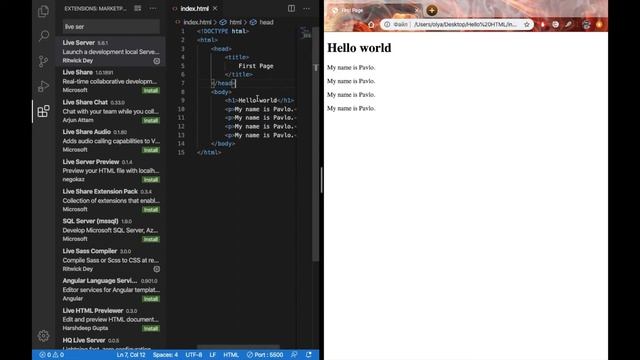Click the extensions search field with 'live ser'
The width and height of the screenshot is (640, 360).
click(x=111, y=27)
